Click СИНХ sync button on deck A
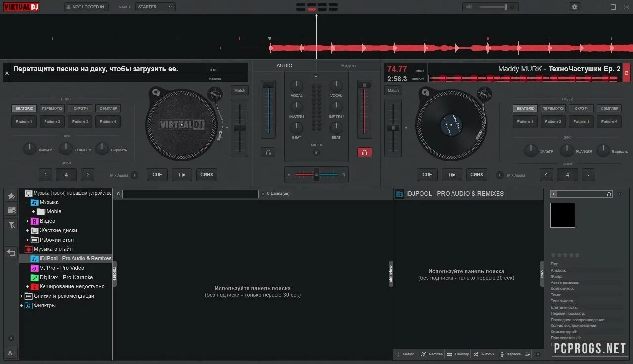 tap(207, 175)
